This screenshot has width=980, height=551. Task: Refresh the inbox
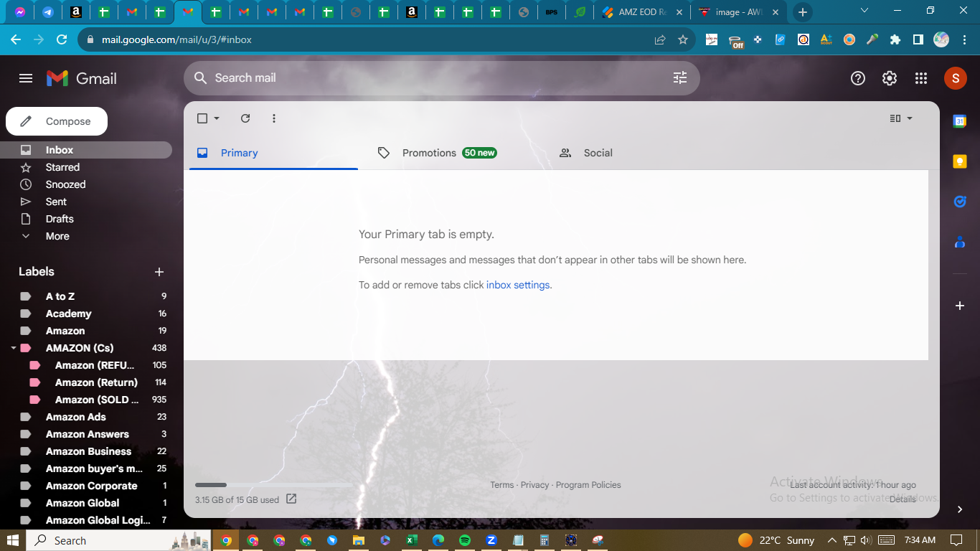tap(245, 118)
